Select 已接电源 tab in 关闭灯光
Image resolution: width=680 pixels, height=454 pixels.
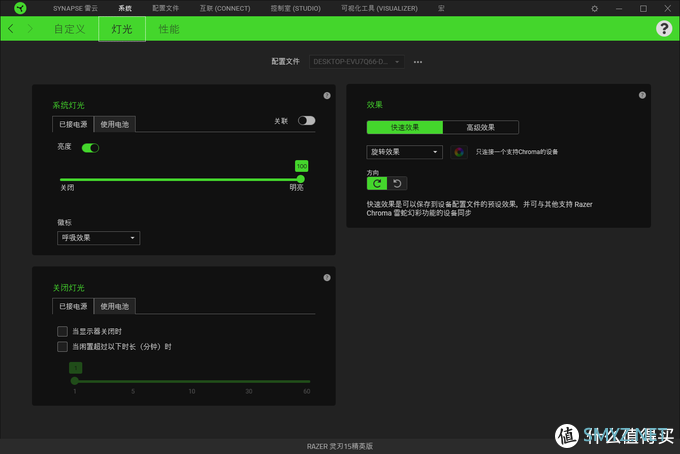point(73,307)
